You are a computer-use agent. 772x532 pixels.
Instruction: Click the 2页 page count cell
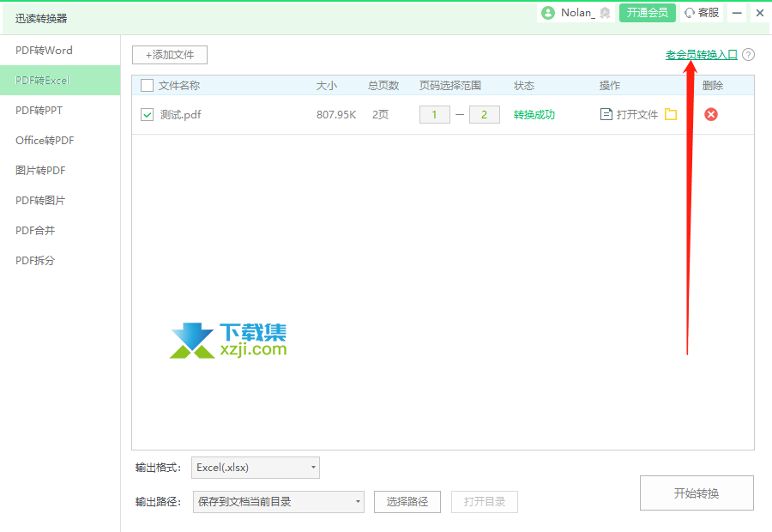pos(380,115)
